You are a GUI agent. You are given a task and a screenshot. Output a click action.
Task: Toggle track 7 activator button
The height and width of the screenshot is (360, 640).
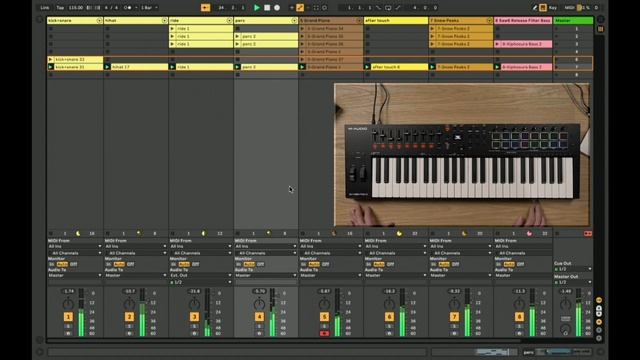(x=454, y=317)
